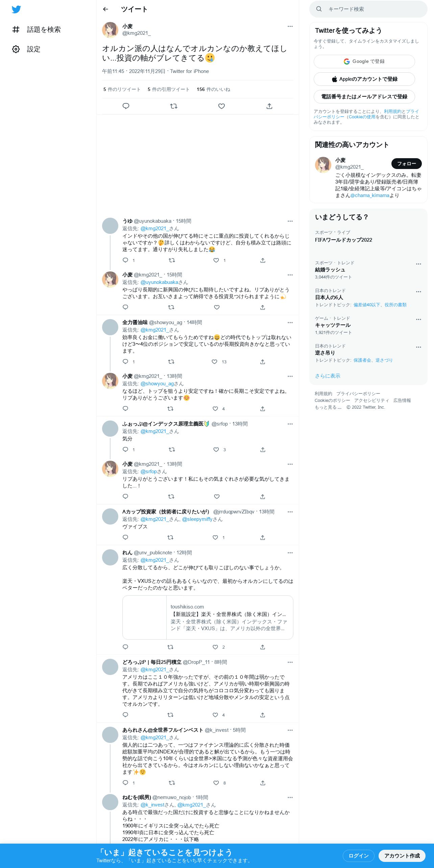Like the main tweet about オルカン
The image size is (434, 868).
click(x=221, y=106)
